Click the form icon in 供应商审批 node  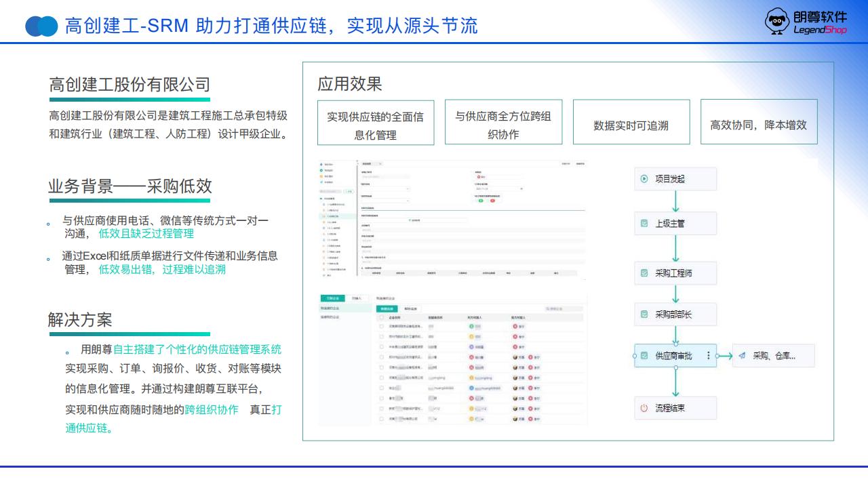click(644, 355)
